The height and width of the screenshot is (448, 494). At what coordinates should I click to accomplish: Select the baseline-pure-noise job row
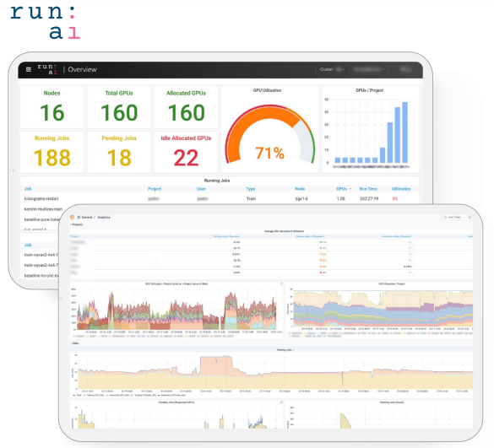point(41,219)
